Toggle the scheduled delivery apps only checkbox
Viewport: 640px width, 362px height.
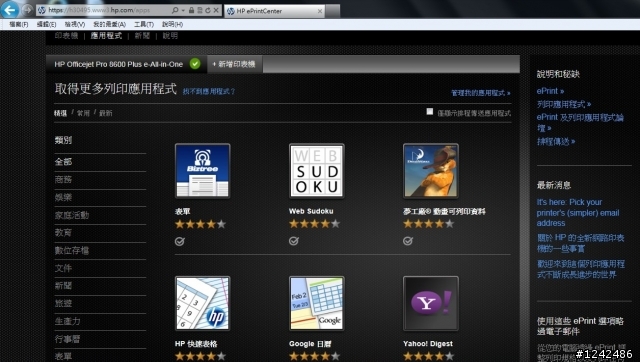tap(430, 111)
